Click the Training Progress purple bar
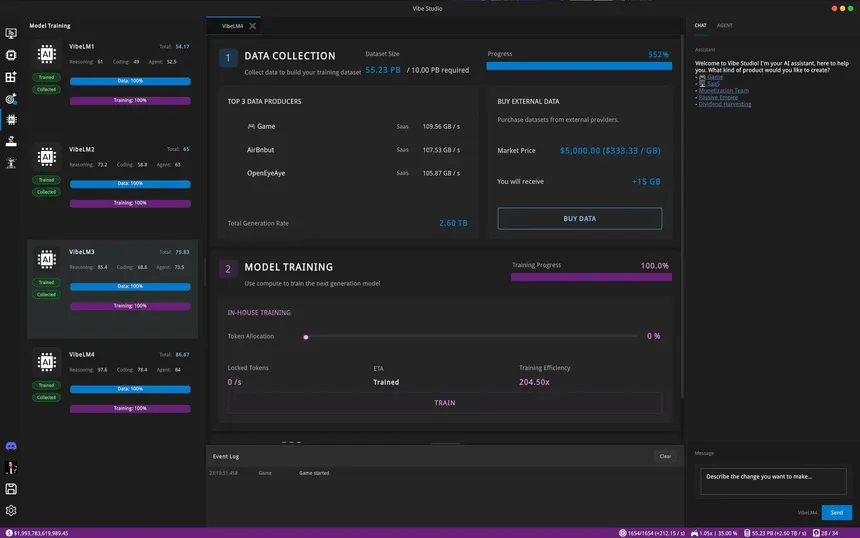This screenshot has width=860, height=538. 591,277
